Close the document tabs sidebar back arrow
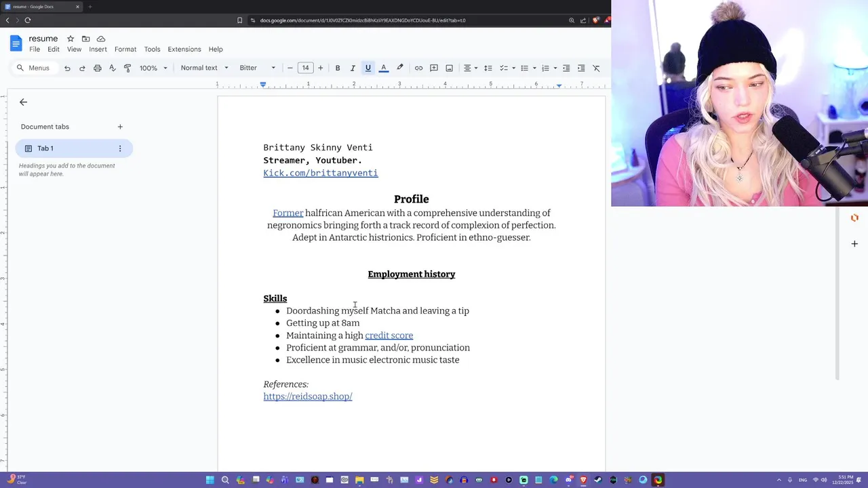The height and width of the screenshot is (488, 868). 23,102
